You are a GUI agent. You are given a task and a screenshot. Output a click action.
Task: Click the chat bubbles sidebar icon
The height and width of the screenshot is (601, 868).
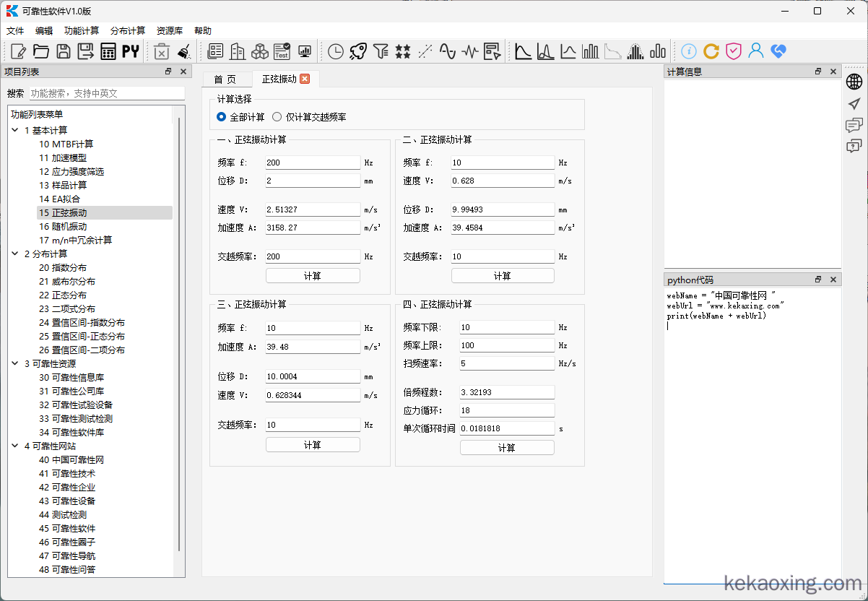click(x=854, y=125)
